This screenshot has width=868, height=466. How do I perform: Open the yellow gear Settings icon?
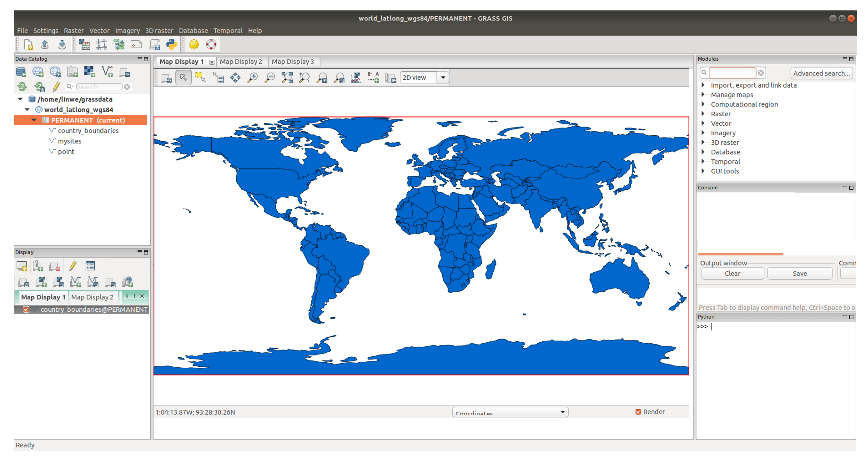click(x=194, y=45)
